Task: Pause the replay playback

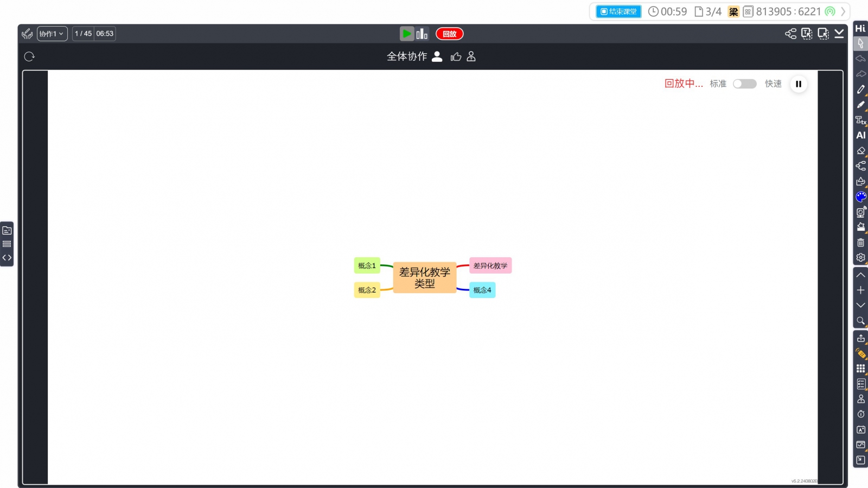Action: click(x=798, y=84)
